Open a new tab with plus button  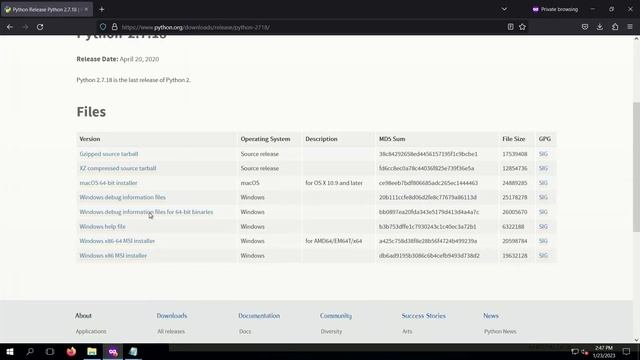click(x=102, y=9)
